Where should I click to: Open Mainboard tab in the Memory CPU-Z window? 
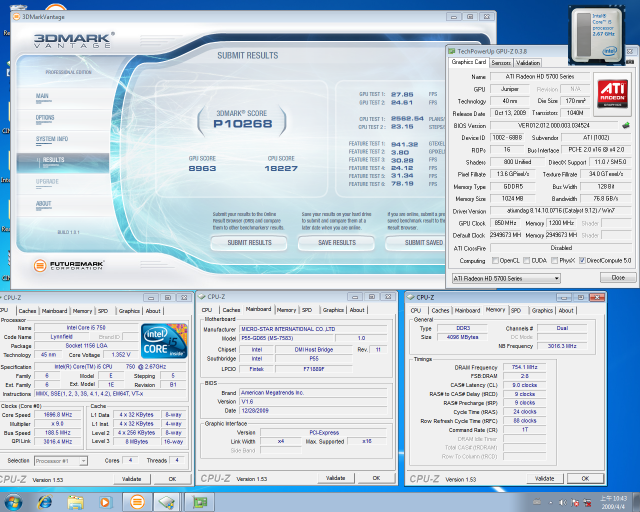click(467, 311)
